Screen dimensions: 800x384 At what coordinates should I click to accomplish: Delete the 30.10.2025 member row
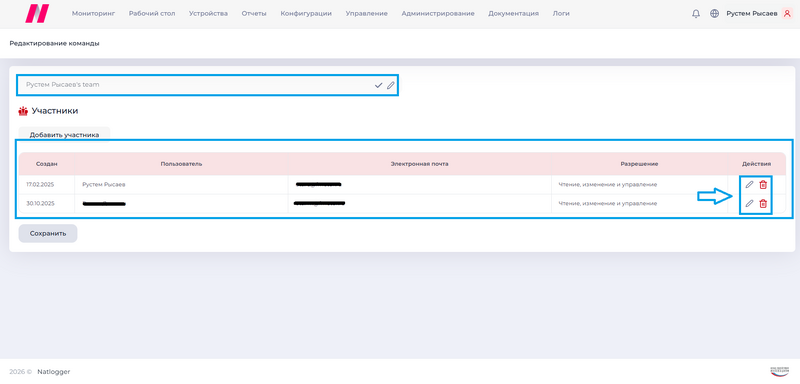pos(763,203)
